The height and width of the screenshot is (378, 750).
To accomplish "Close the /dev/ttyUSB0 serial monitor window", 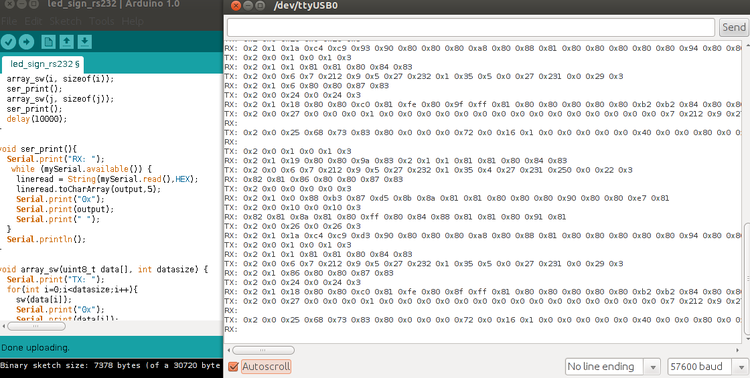I will point(235,6).
